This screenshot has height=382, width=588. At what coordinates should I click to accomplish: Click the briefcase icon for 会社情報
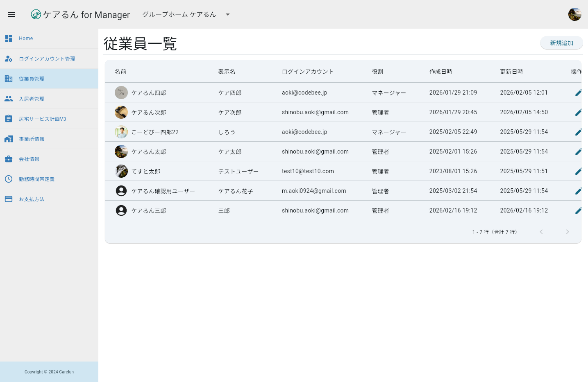(x=9, y=159)
